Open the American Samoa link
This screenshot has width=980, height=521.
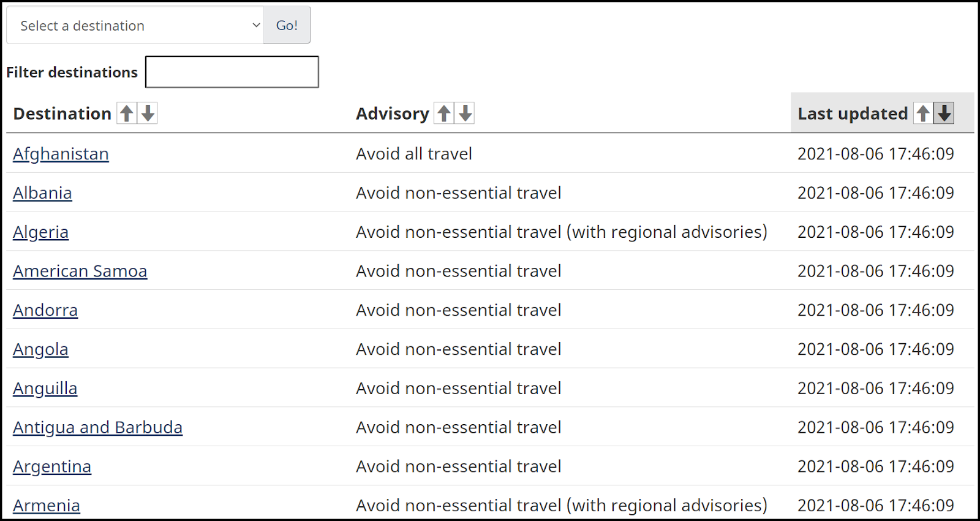[80, 272]
